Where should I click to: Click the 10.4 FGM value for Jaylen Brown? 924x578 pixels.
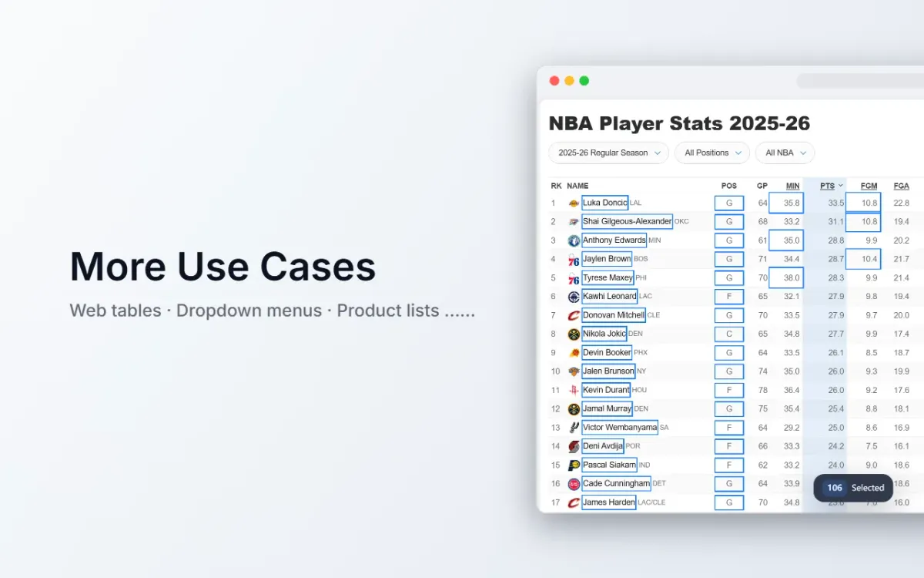point(863,259)
